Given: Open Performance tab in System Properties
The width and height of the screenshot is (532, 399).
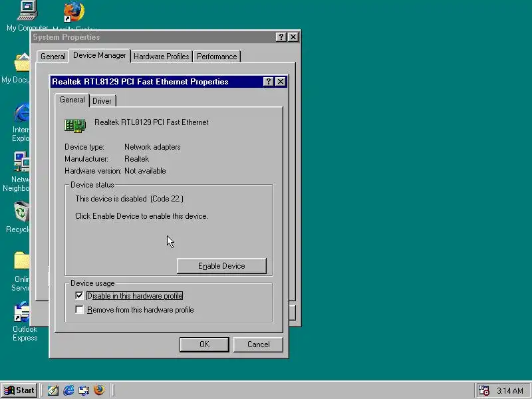Looking at the screenshot, I should pos(217,57).
